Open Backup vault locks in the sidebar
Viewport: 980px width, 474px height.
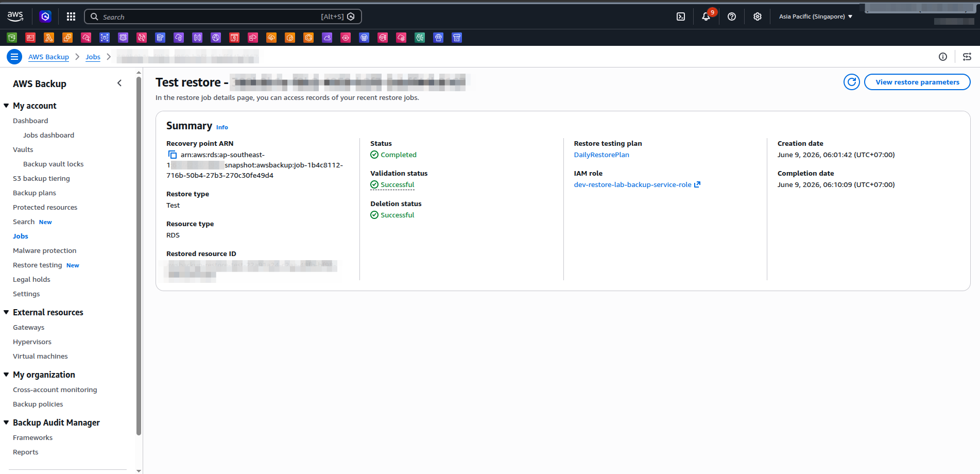tap(53, 164)
